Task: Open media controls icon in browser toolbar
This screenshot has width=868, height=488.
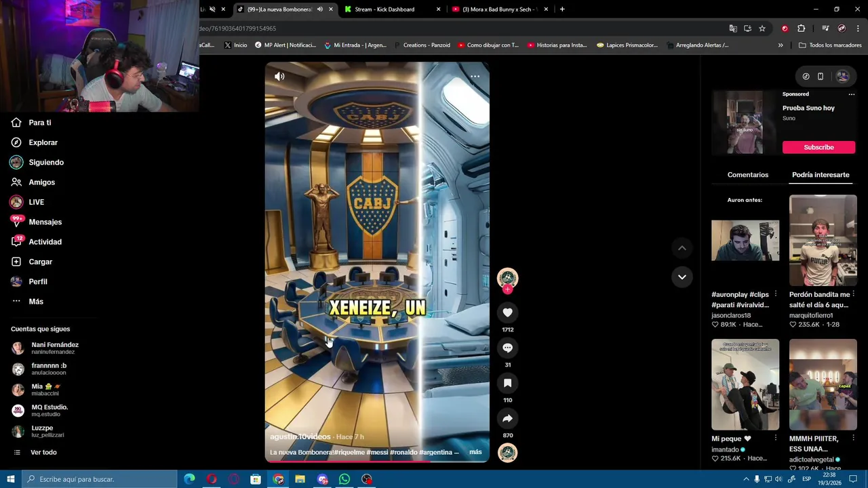Action: tap(825, 28)
